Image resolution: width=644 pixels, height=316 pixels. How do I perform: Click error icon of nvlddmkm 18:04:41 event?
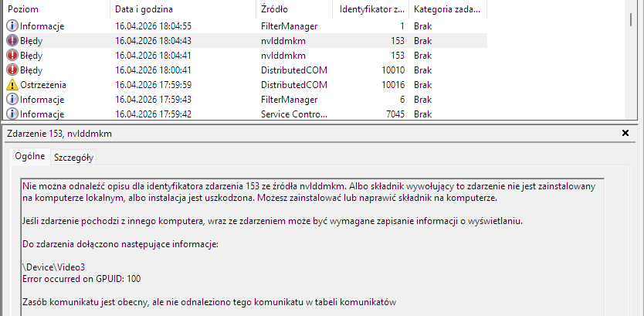tap(12, 56)
